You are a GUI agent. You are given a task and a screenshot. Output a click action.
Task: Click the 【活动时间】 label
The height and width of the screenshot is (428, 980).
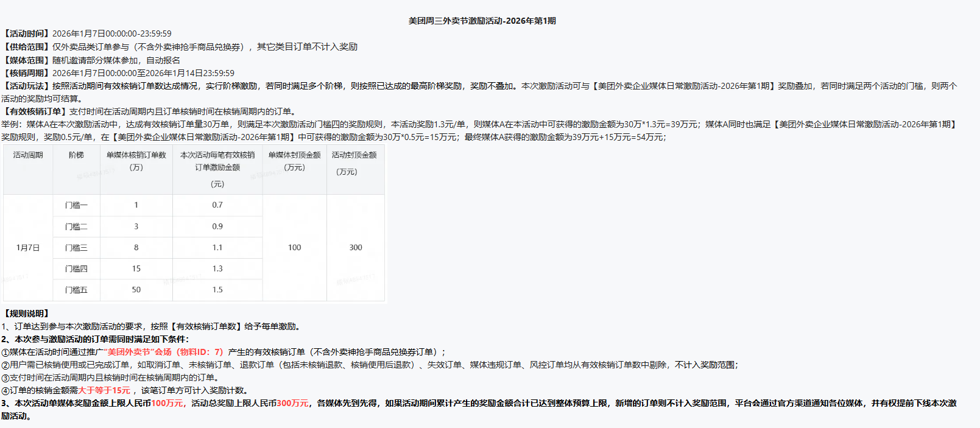[x=26, y=33]
